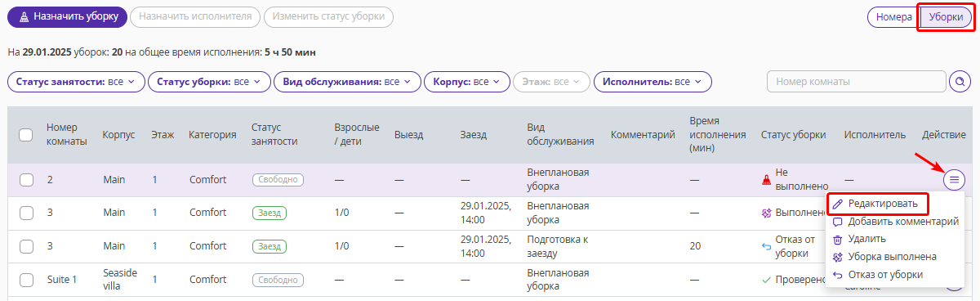Image resolution: width=980 pixels, height=301 pixels.
Task: Open the Статус уборки filter dropdown
Action: click(x=209, y=82)
